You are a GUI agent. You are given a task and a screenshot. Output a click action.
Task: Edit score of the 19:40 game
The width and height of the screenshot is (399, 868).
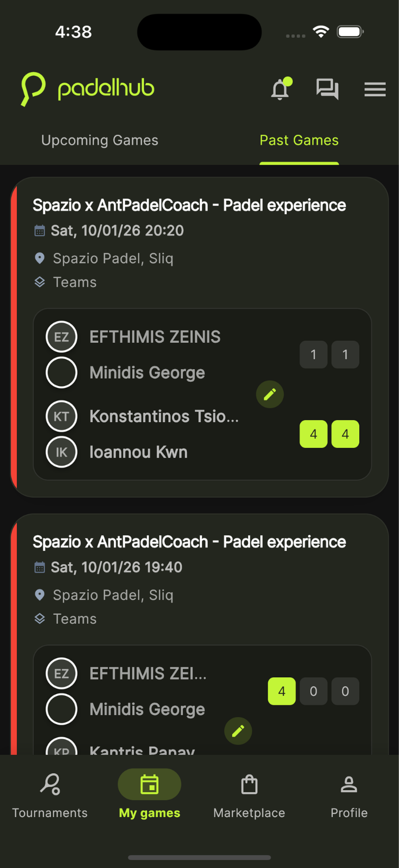coord(238,731)
